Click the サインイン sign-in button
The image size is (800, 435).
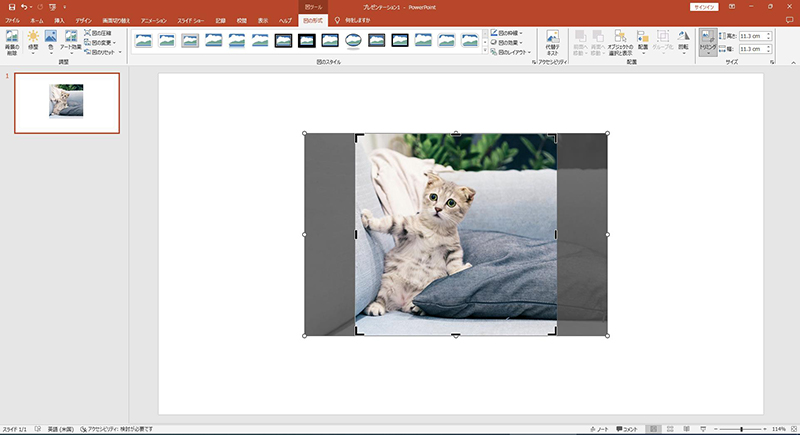[x=703, y=6]
